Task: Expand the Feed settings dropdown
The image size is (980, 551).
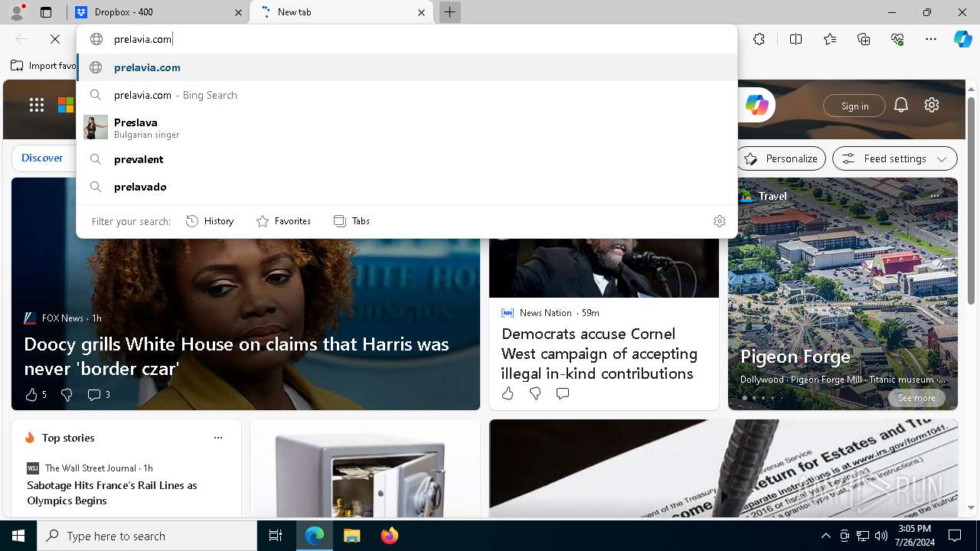Action: pyautogui.click(x=894, y=158)
